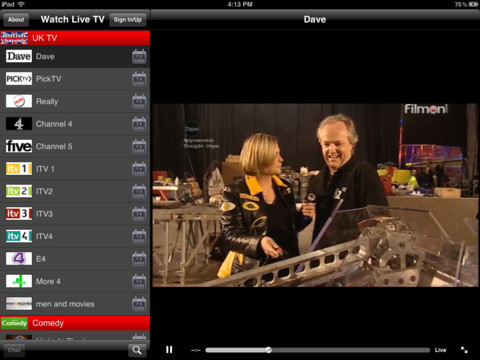Open TV guide for E4

tap(139, 259)
